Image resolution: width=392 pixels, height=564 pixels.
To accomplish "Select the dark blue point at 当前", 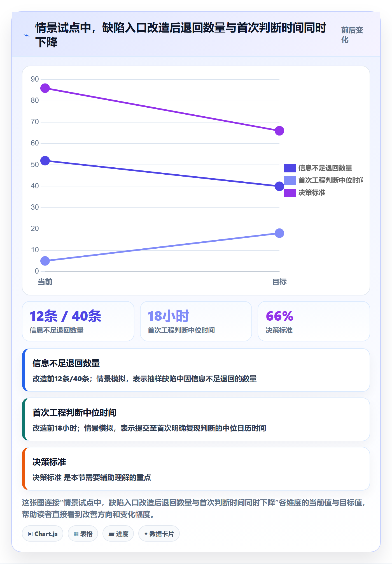I will pos(45,161).
